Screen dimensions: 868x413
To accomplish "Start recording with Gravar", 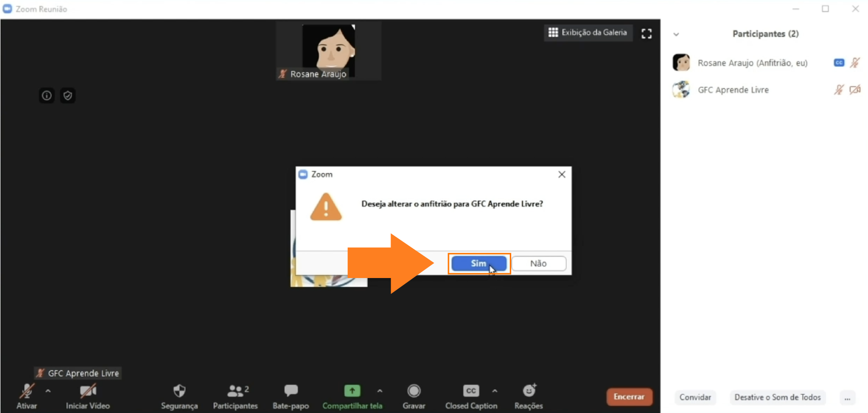I will pyautogui.click(x=414, y=397).
